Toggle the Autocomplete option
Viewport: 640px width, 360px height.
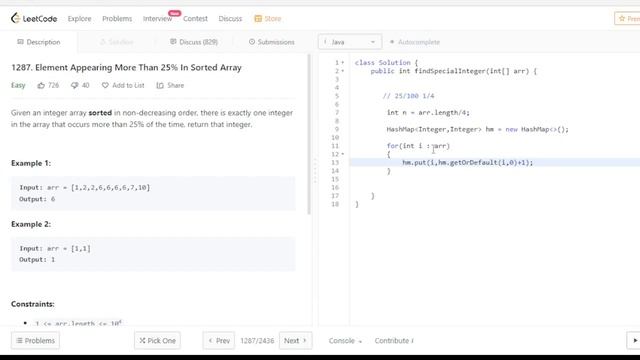tap(415, 42)
